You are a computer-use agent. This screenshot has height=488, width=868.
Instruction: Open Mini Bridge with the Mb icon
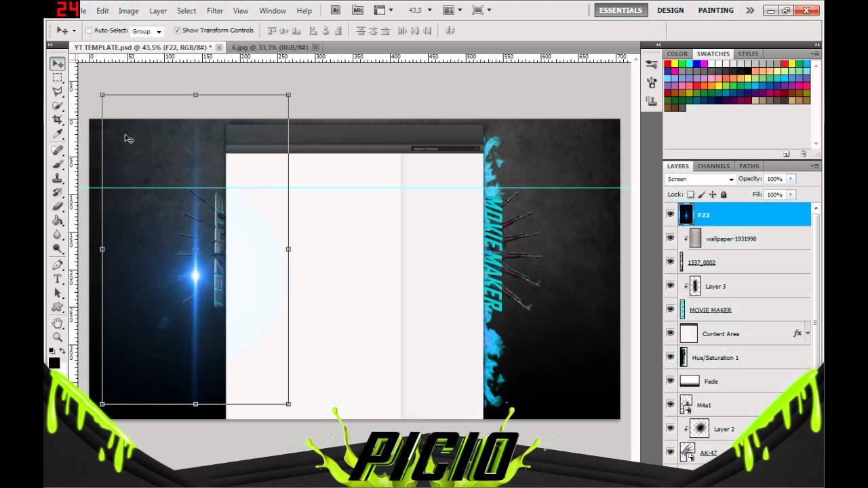point(357,10)
